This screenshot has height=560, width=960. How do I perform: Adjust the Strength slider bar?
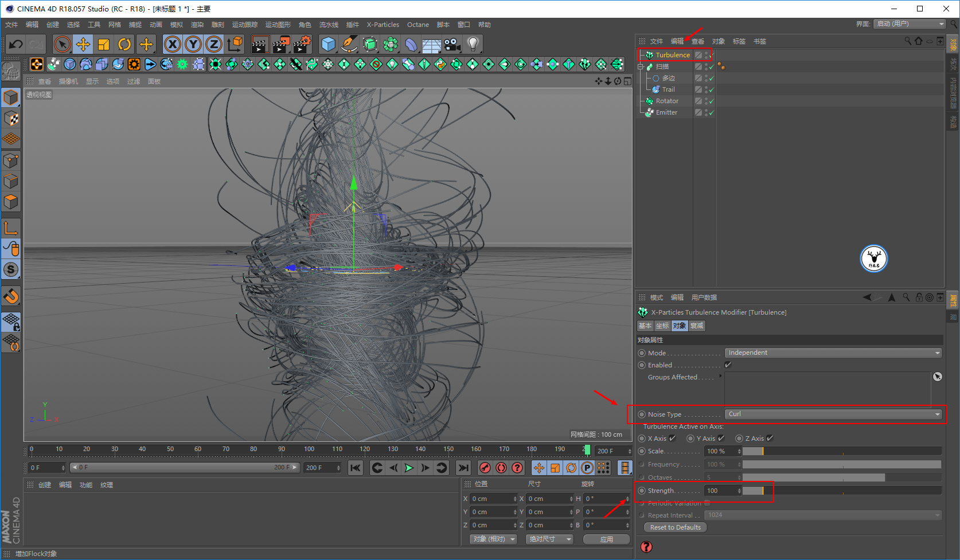click(842, 491)
